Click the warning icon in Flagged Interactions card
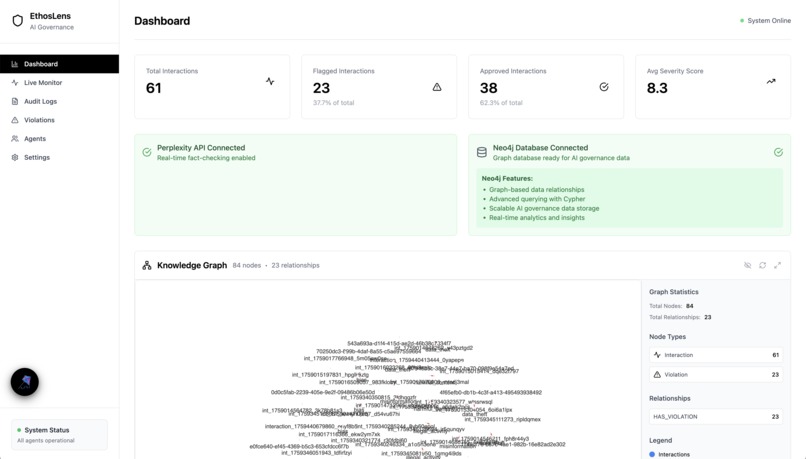Viewport: 806px width, 459px height. 437,87
